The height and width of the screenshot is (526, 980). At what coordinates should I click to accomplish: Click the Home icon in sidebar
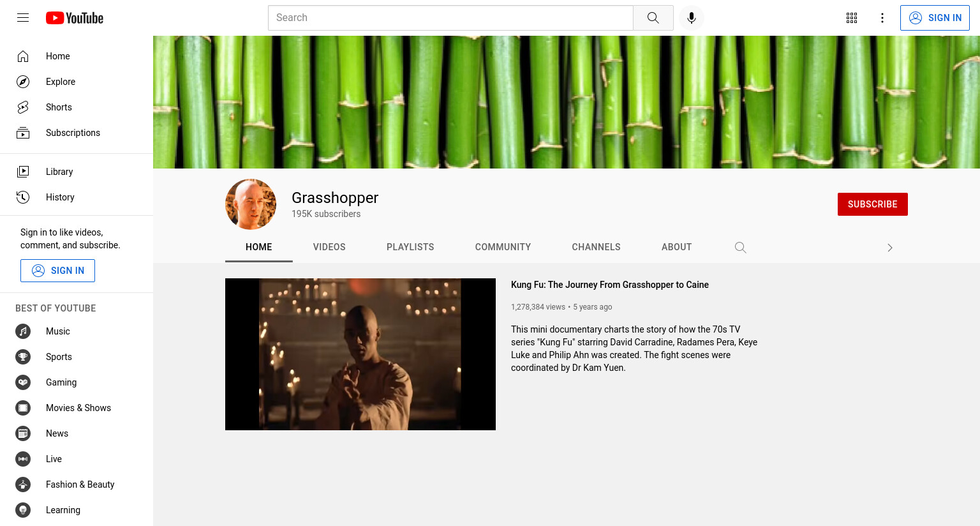[23, 56]
